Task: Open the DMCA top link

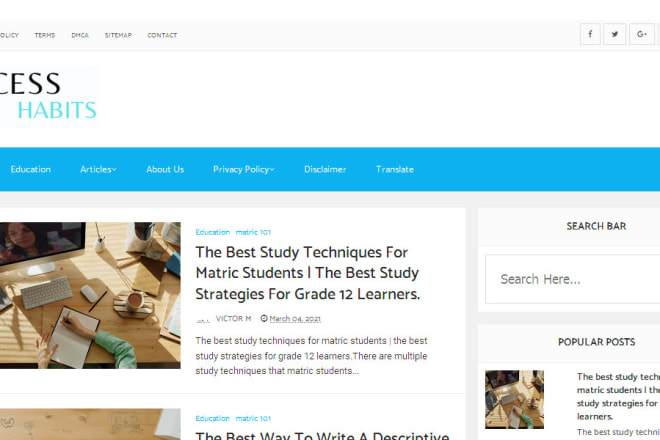Action: [x=80, y=35]
